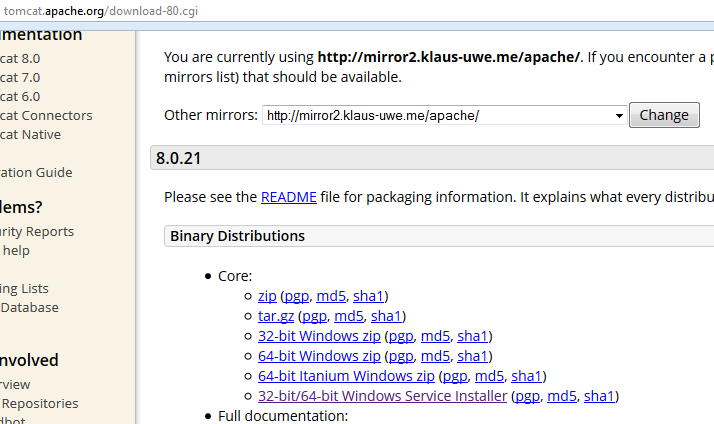The width and height of the screenshot is (714, 424).
Task: Open Tomcat Connectors sidebar link
Action: tap(46, 115)
